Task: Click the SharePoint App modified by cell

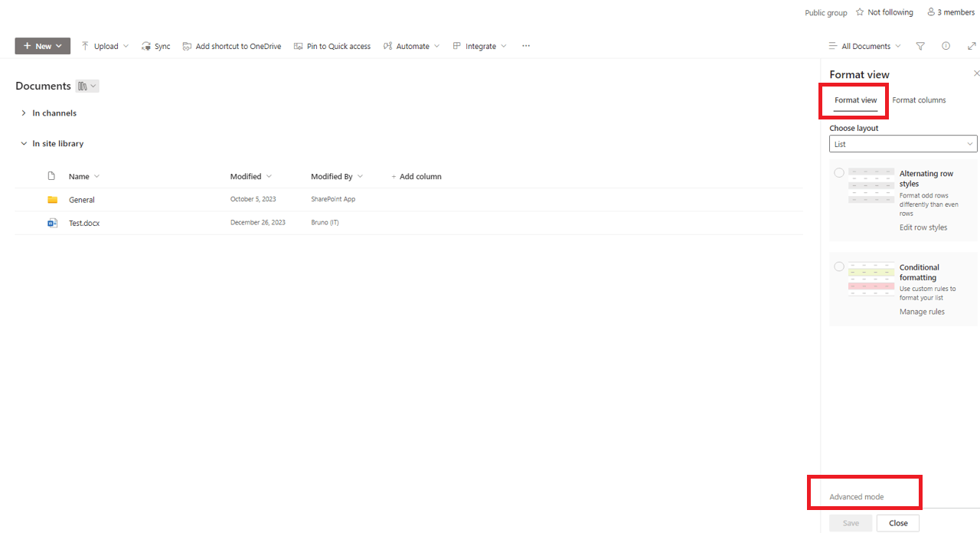Action: pos(333,199)
